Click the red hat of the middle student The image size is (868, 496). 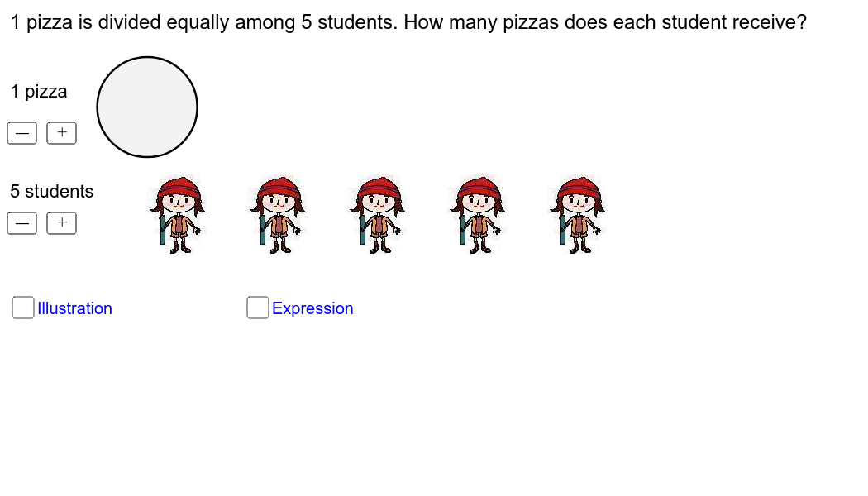click(379, 187)
